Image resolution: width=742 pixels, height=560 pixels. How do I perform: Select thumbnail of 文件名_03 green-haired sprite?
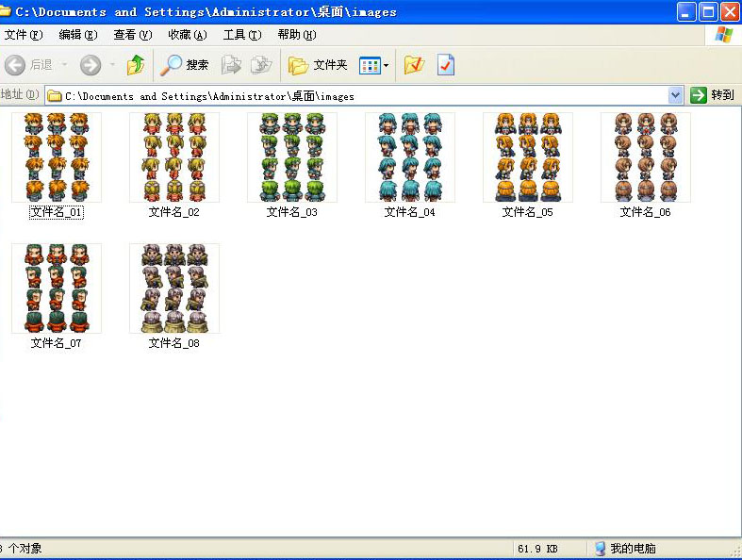292,157
